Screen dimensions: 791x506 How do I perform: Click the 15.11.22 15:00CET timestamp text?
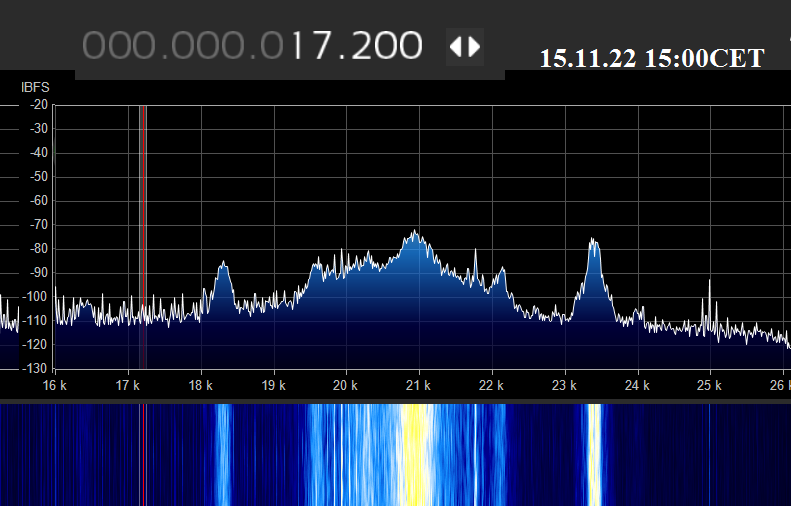pyautogui.click(x=652, y=58)
